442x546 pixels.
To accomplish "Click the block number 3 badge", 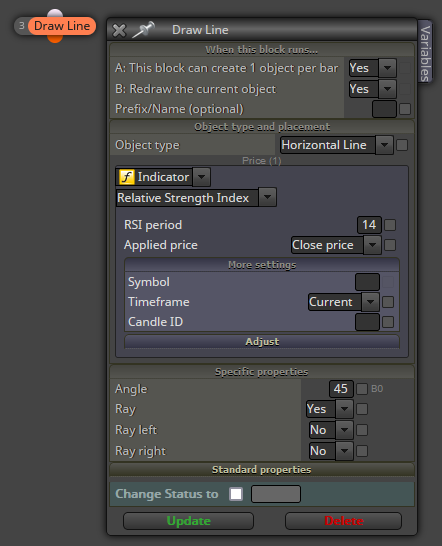I will click(x=22, y=26).
